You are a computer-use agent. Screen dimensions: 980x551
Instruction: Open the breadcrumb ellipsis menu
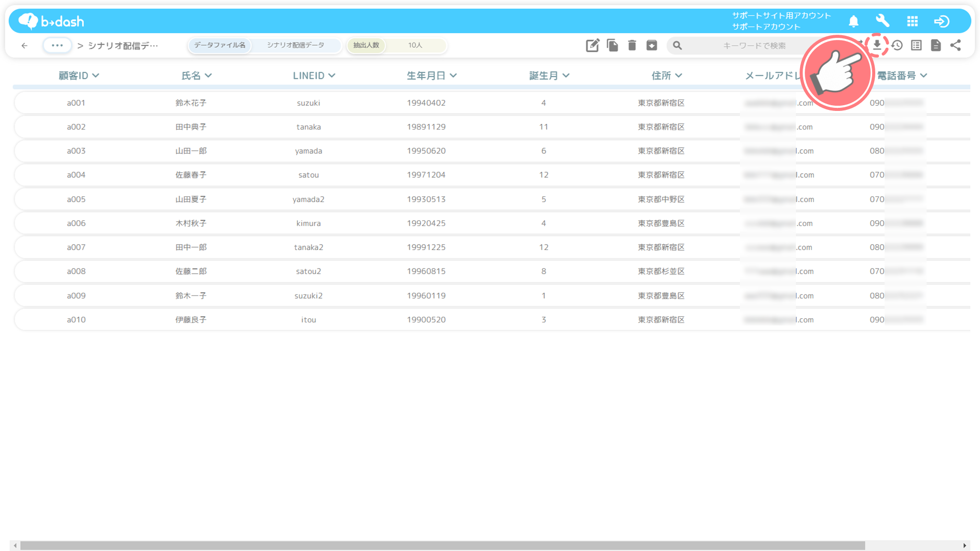coord(57,46)
